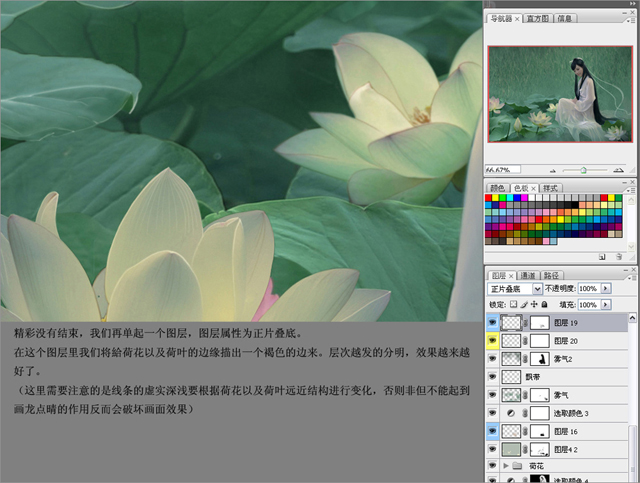
Task: Close the 色板 tab with its x icon
Action: pos(533,188)
